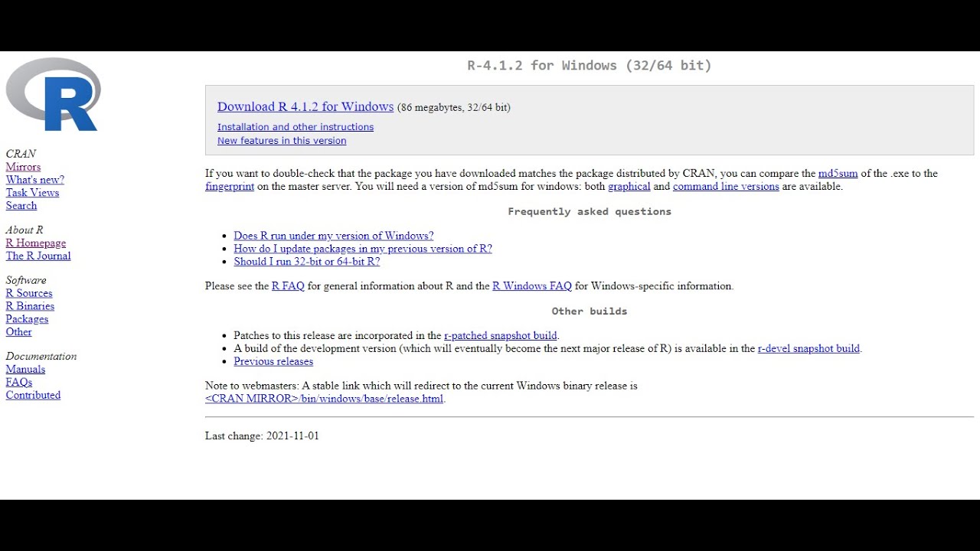The height and width of the screenshot is (551, 980).
Task: Open The R Journal sidebar link
Action: point(38,256)
